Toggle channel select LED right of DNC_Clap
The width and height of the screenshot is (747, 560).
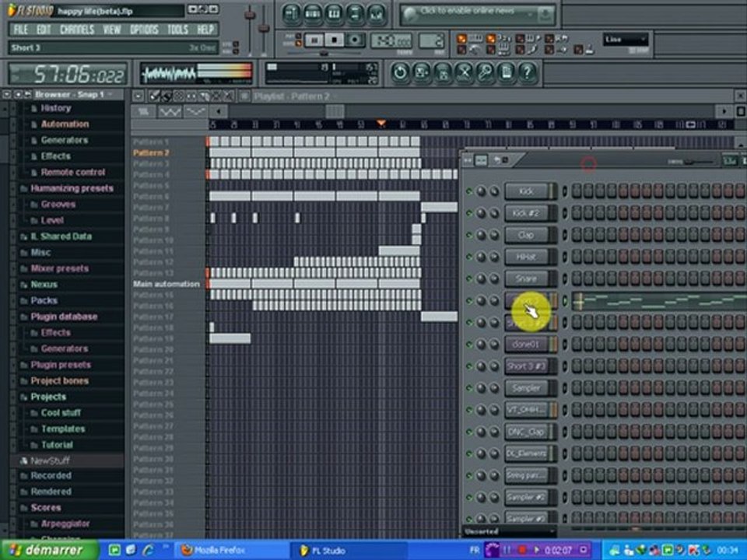click(565, 432)
